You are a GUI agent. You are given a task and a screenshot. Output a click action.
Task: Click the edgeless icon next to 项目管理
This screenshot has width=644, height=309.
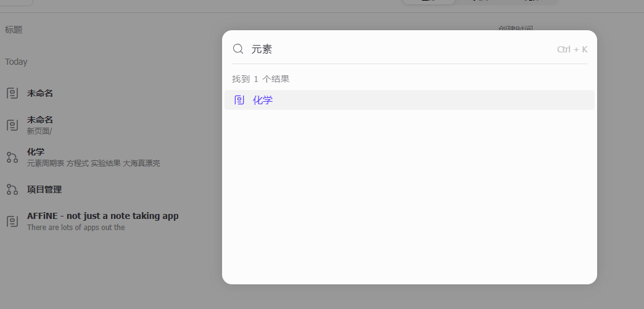point(12,189)
